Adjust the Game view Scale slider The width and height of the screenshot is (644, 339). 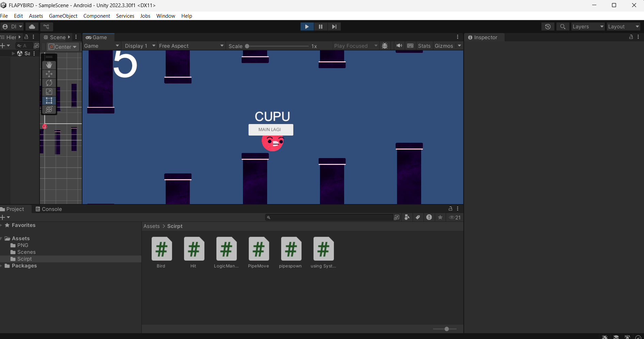click(x=247, y=46)
